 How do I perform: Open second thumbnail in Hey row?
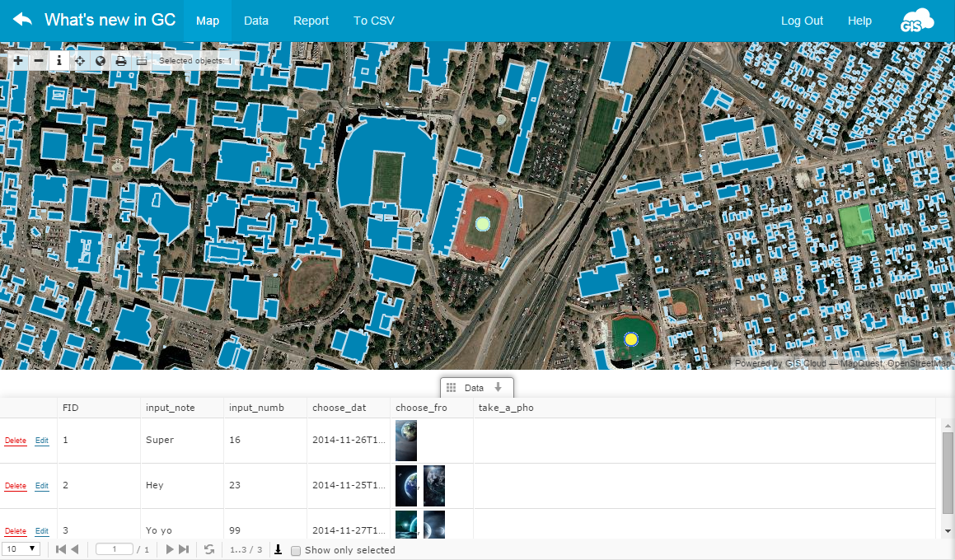(x=434, y=486)
